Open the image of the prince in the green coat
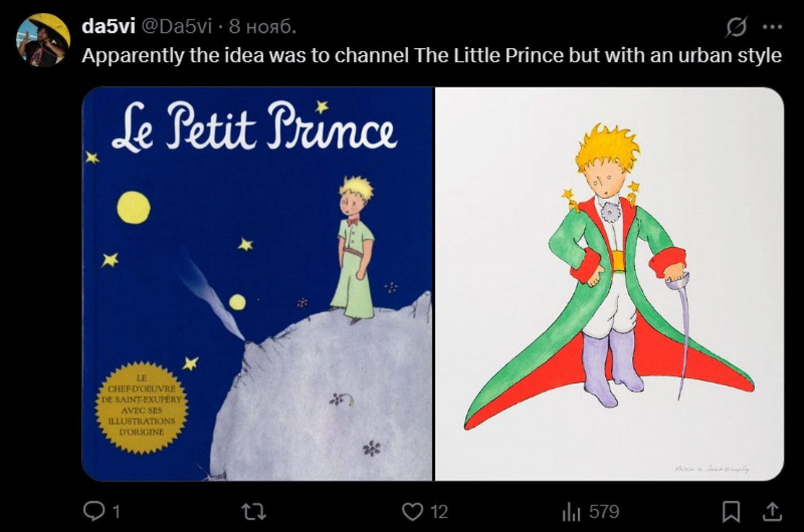Image resolution: width=804 pixels, height=532 pixels. click(609, 284)
